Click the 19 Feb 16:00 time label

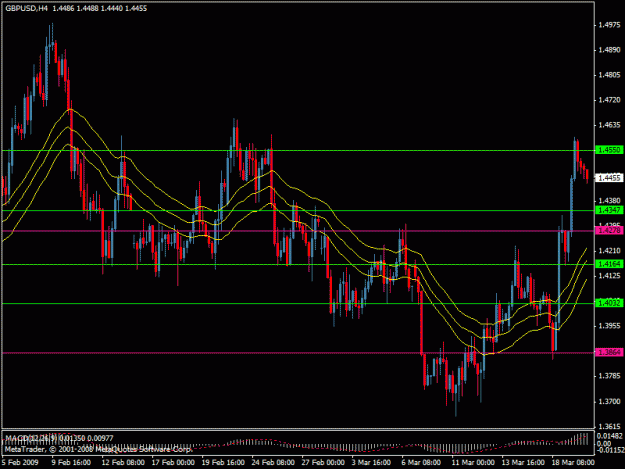click(223, 462)
